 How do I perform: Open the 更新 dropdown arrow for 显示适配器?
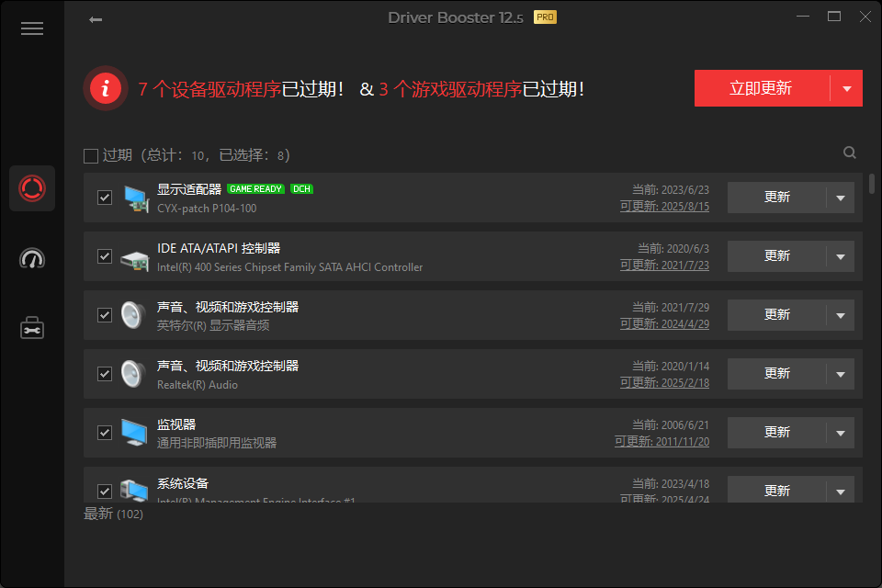841,198
